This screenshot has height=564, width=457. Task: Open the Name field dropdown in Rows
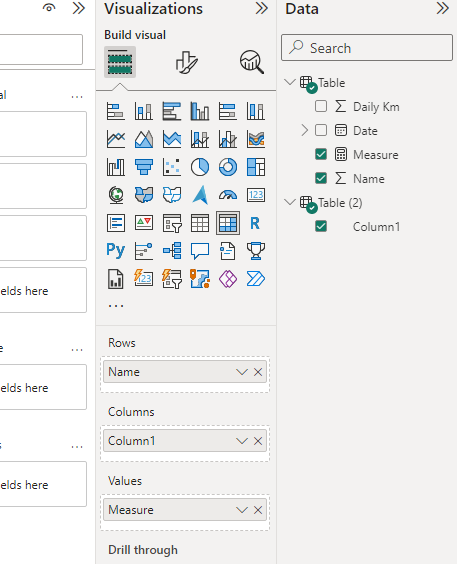[x=242, y=372]
